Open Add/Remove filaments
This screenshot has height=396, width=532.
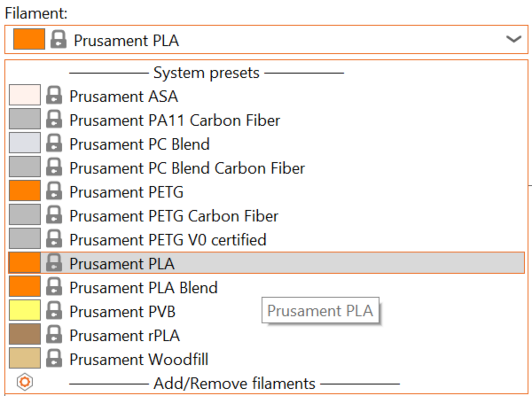click(x=234, y=383)
